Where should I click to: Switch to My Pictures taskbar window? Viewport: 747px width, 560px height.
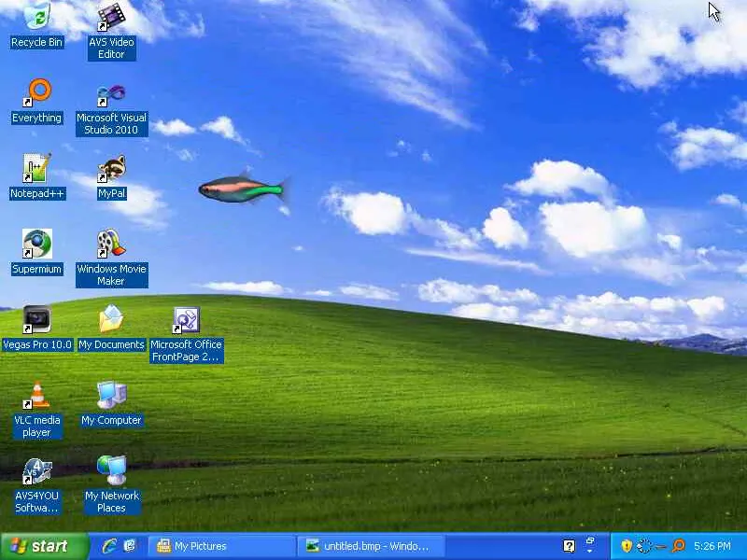[221, 546]
